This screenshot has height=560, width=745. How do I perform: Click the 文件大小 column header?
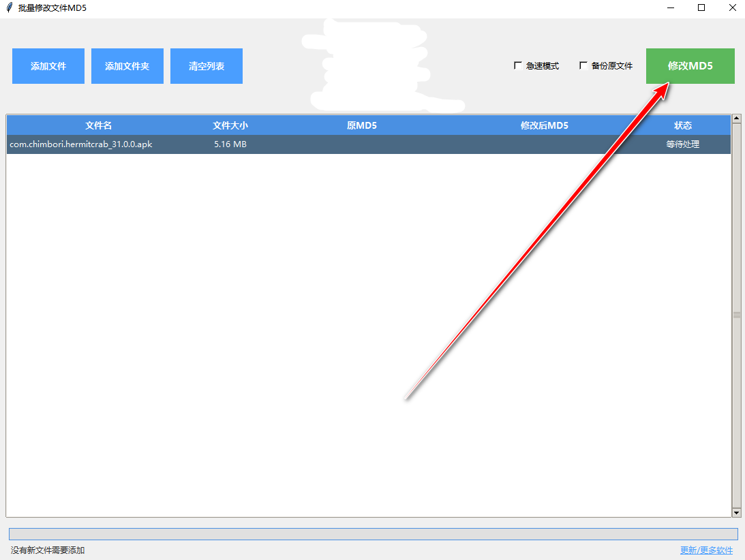coord(230,125)
